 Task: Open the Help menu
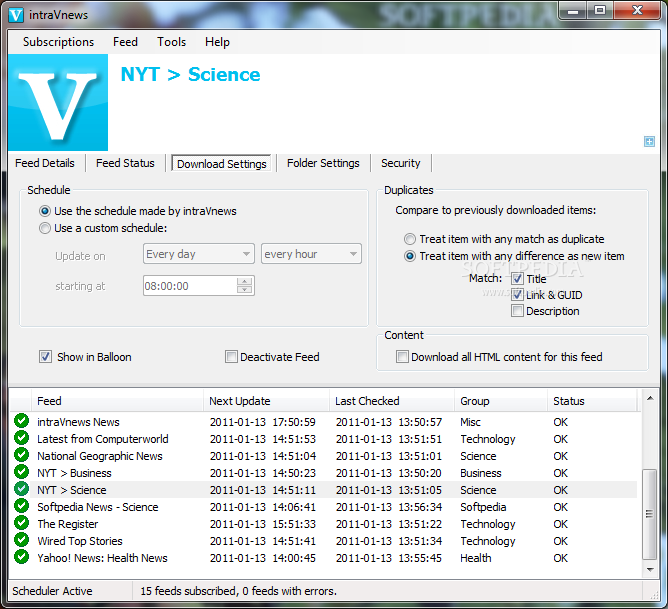point(217,42)
